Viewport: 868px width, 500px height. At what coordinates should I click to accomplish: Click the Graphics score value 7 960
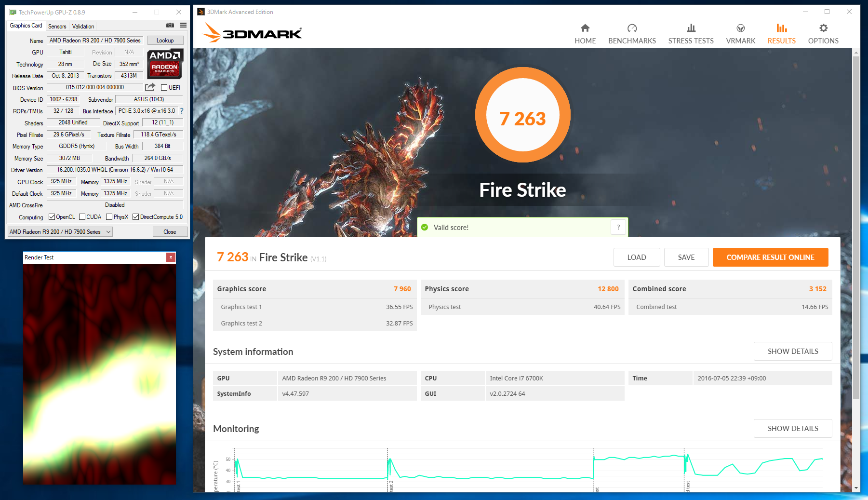tap(402, 289)
